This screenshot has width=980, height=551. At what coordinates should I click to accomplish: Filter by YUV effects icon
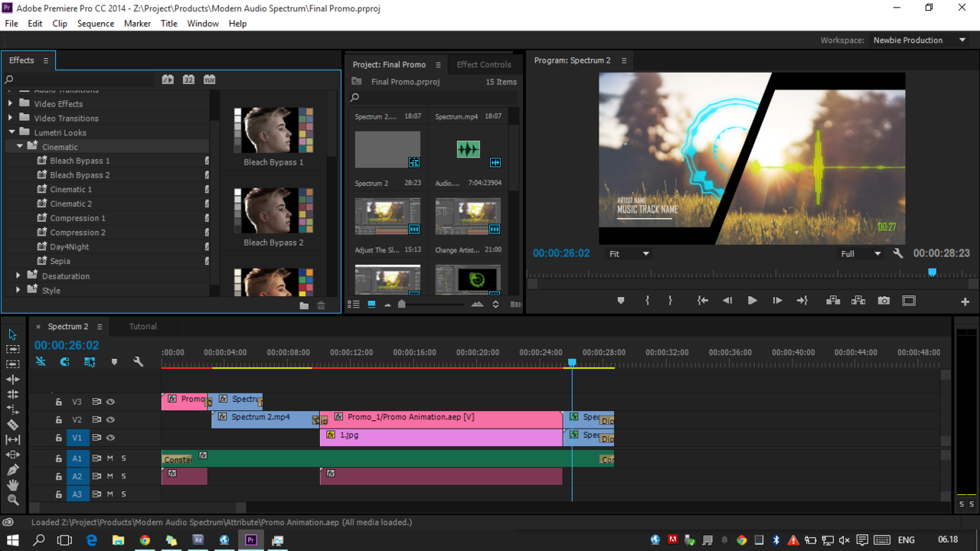tap(209, 79)
